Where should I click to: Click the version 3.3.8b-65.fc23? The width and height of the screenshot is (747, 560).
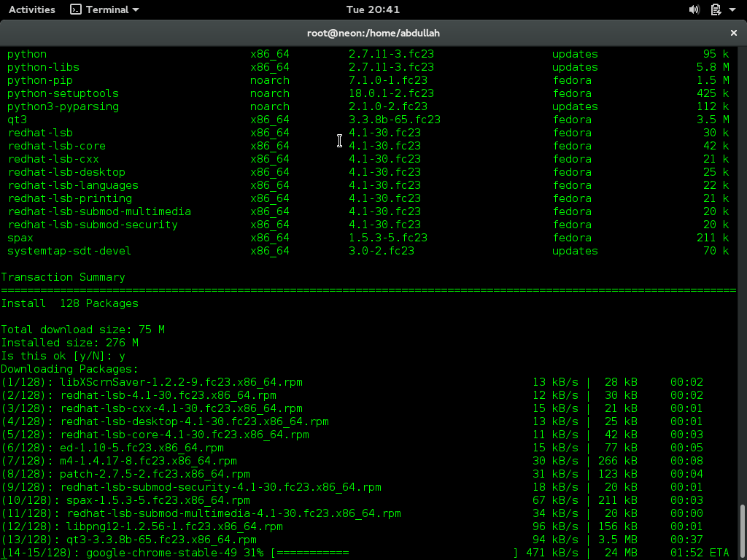(395, 120)
